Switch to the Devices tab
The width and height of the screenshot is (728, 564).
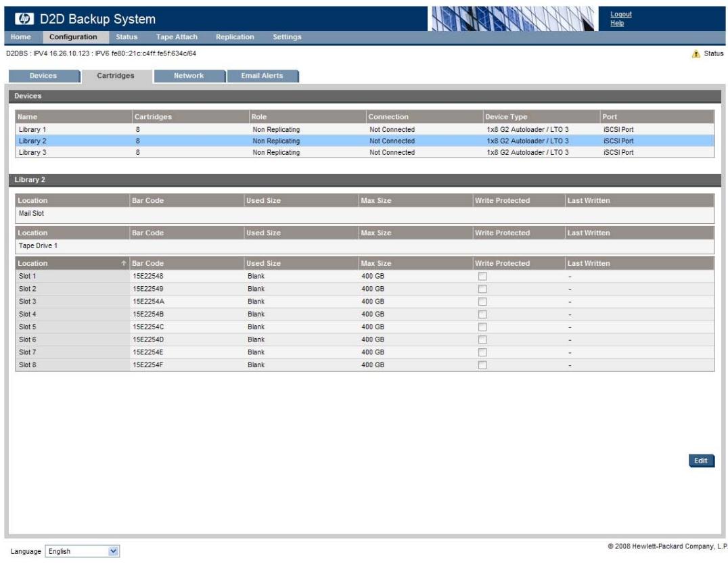point(44,76)
